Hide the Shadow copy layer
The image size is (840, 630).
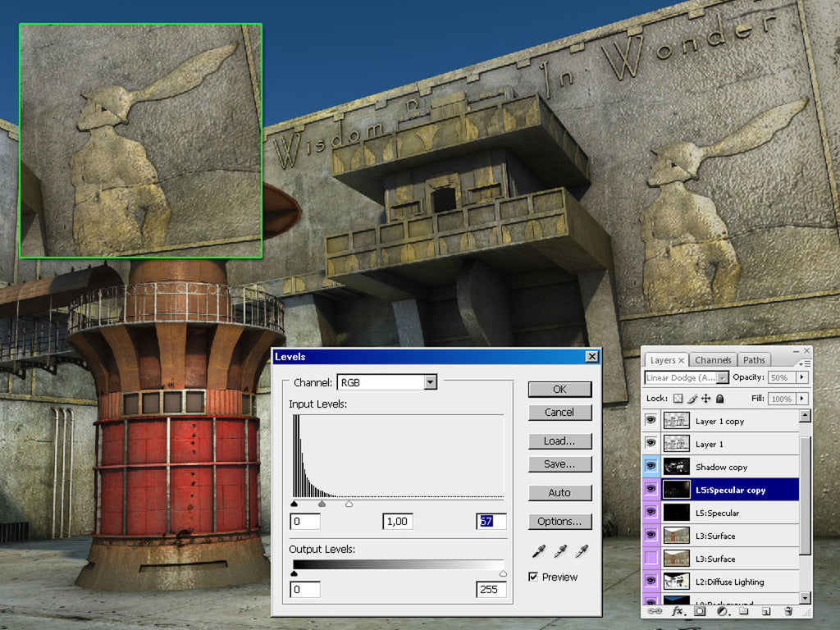(651, 467)
